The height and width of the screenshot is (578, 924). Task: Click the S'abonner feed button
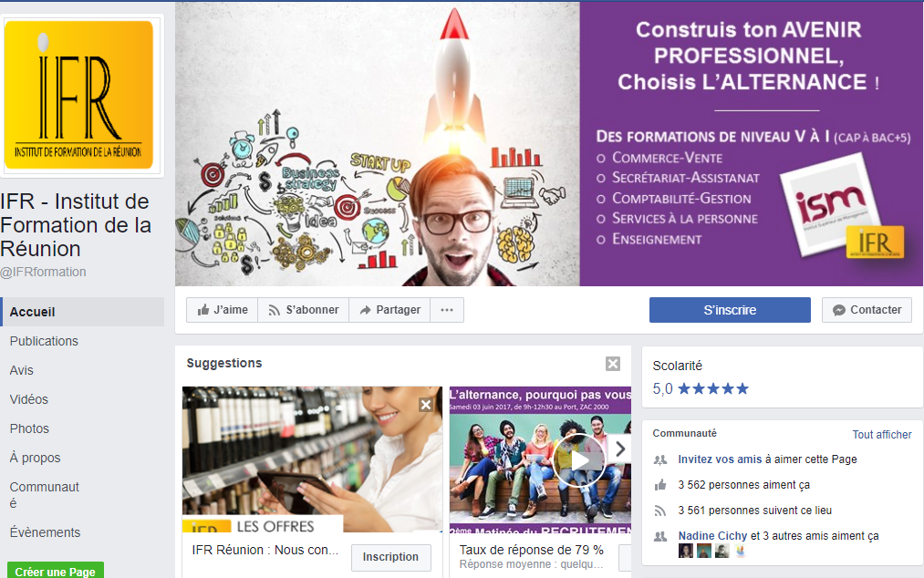[304, 310]
